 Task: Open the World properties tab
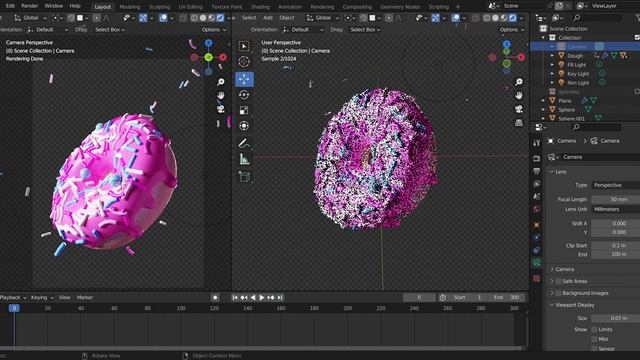[x=537, y=209]
